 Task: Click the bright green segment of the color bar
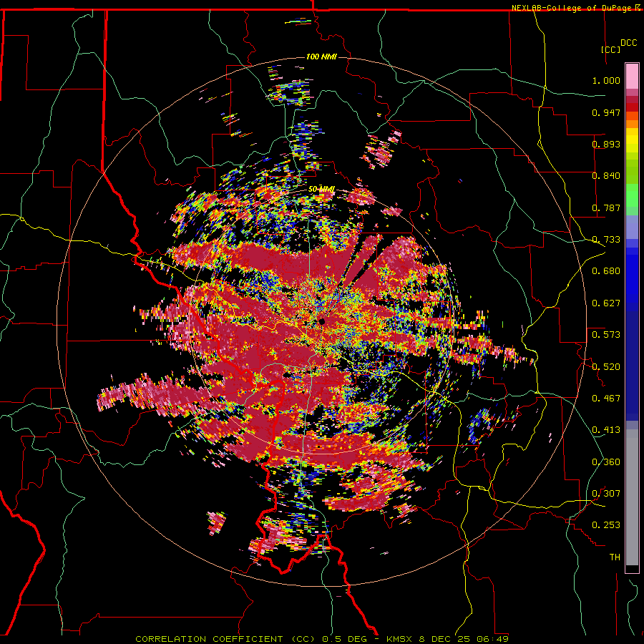(632, 195)
